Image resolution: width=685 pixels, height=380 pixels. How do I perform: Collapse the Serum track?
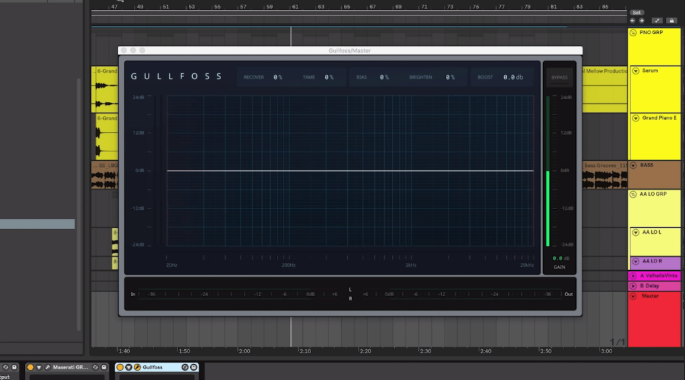click(x=636, y=71)
